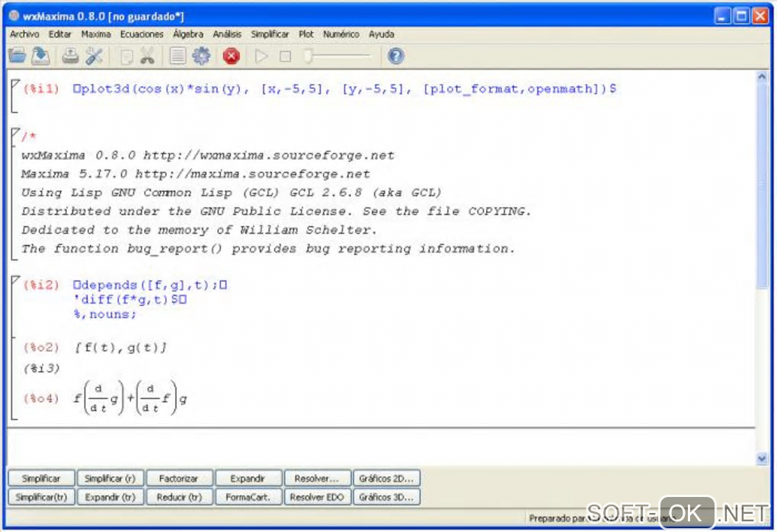Viewport: 777px width, 532px height.
Task: Open the Ecuaciones menu
Action: point(142,34)
